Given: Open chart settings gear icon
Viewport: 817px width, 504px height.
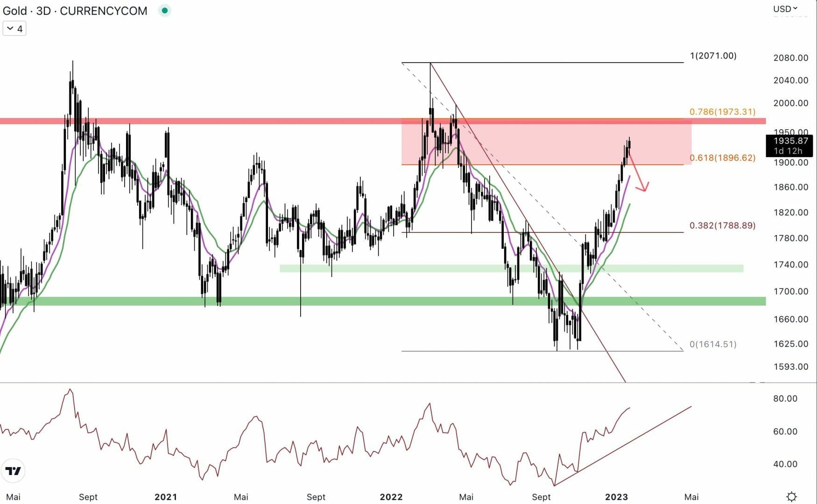Looking at the screenshot, I should (791, 497).
